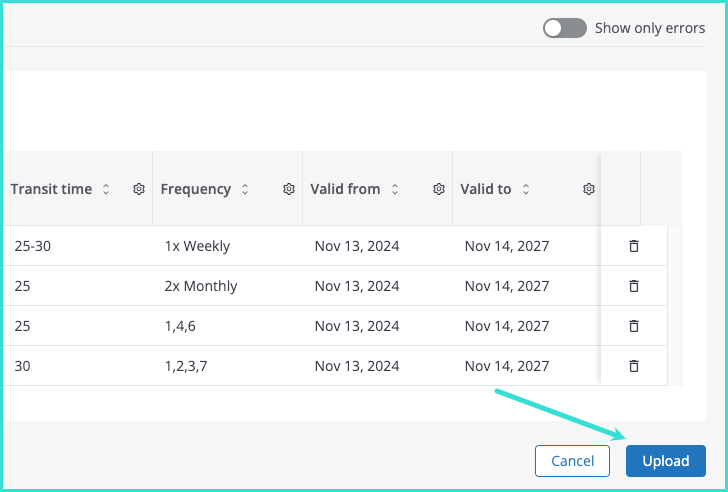Click the 1x Weekly frequency cell
Image resolution: width=728 pixels, height=492 pixels.
tap(197, 246)
